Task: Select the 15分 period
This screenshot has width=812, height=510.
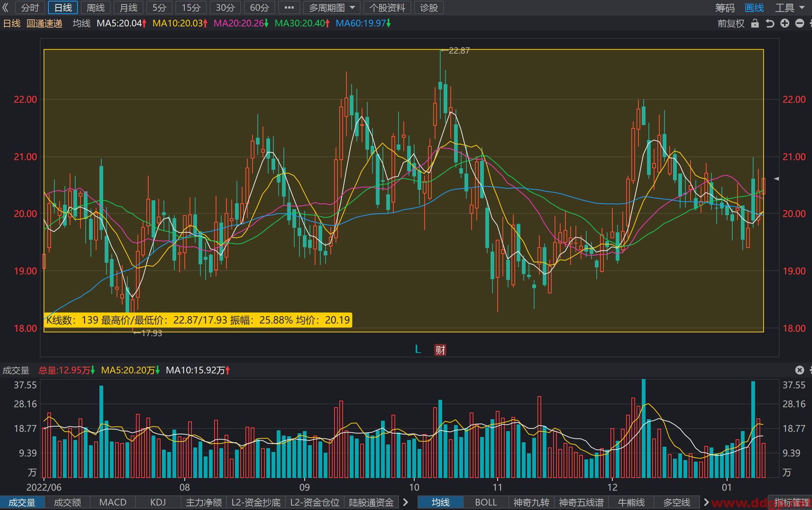Action: click(191, 7)
